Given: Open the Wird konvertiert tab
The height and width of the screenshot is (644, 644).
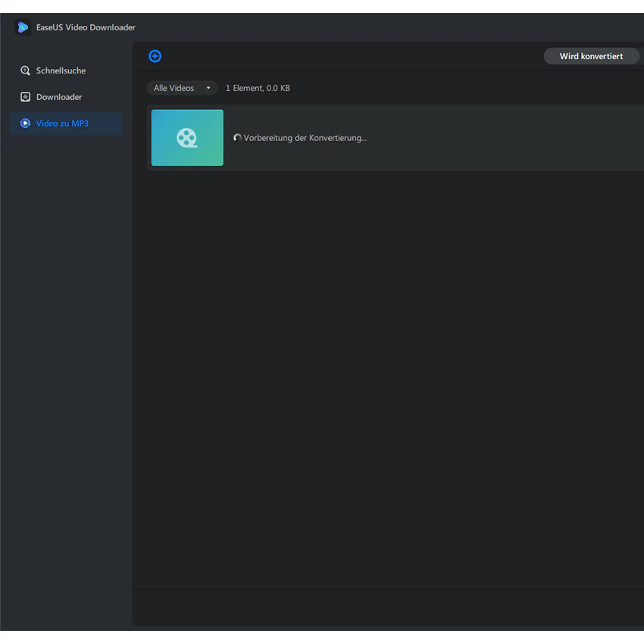Looking at the screenshot, I should pyautogui.click(x=591, y=56).
